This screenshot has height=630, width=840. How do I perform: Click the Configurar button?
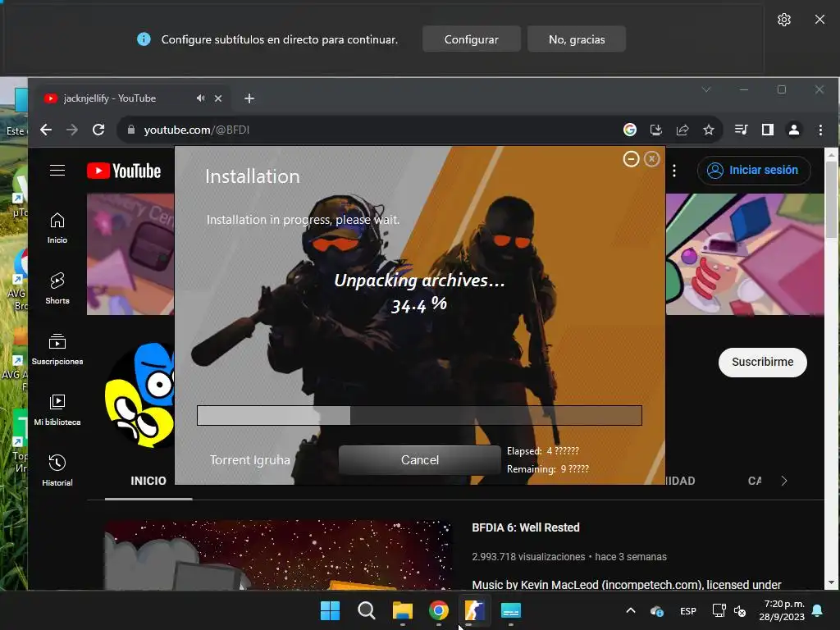[x=472, y=39]
